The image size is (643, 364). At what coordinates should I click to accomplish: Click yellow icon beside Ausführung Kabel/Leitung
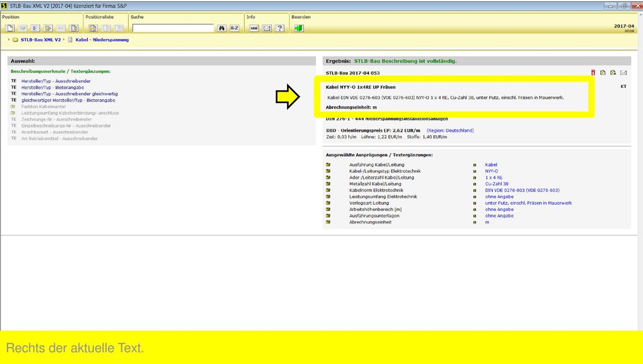(328, 165)
